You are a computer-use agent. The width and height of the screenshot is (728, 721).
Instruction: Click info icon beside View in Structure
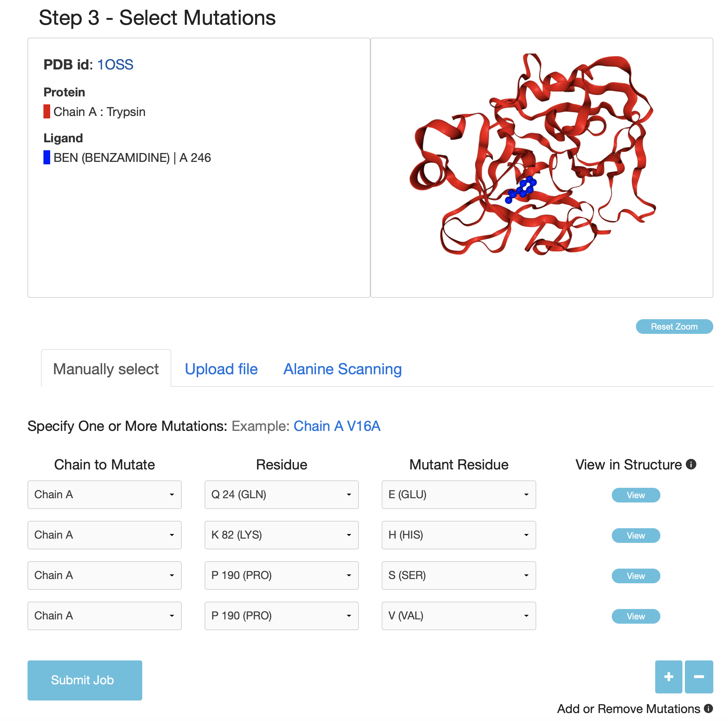coord(691,464)
